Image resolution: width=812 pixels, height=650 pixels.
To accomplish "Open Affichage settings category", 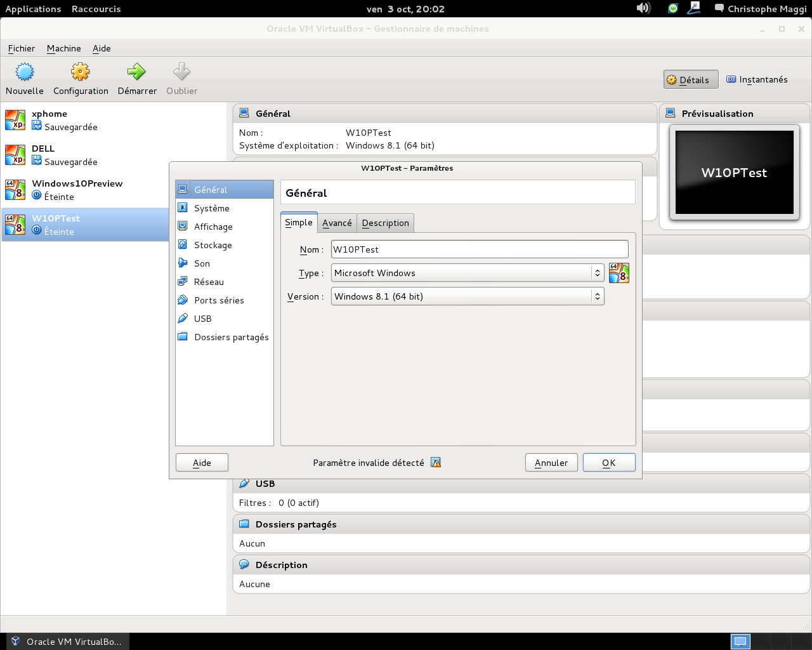I will (225, 227).
